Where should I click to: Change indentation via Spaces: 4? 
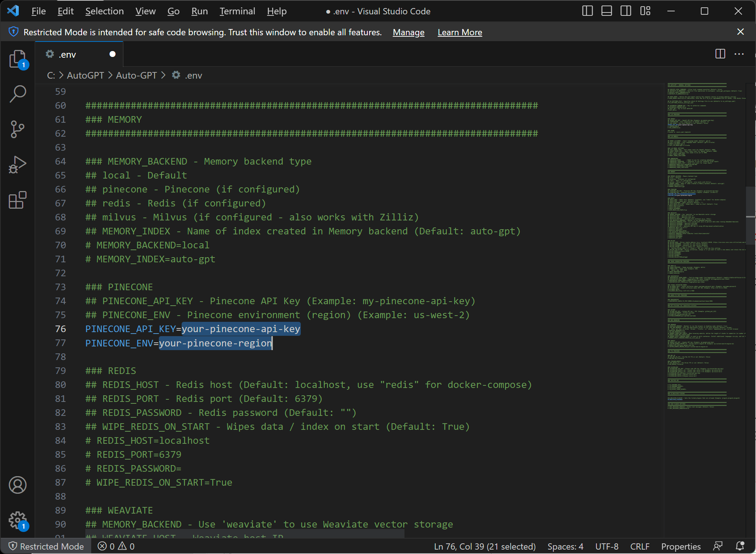566,546
